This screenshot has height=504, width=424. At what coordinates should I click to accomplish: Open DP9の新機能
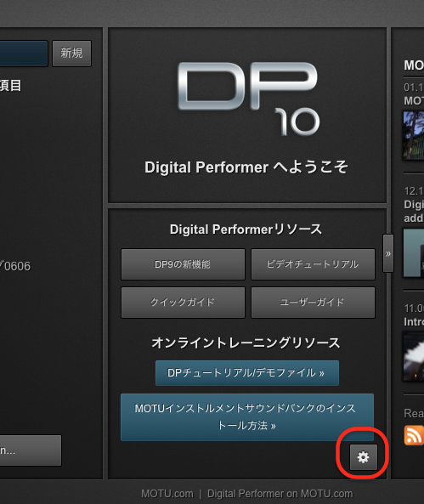(x=183, y=264)
